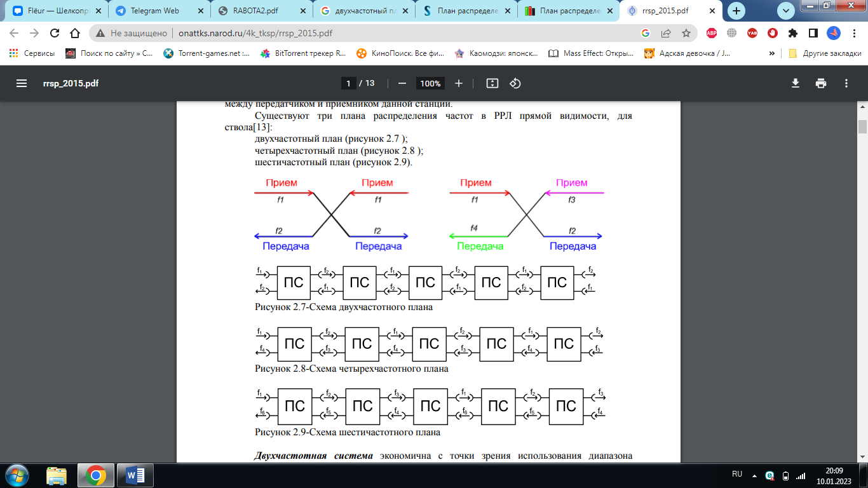Open PDF viewer more actions menu

[846, 83]
